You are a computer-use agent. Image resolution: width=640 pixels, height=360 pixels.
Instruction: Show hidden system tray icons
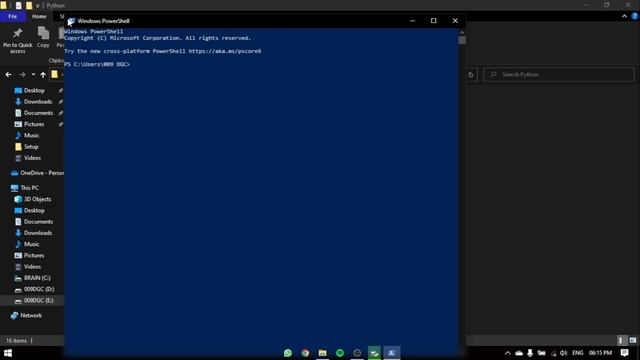coord(507,353)
